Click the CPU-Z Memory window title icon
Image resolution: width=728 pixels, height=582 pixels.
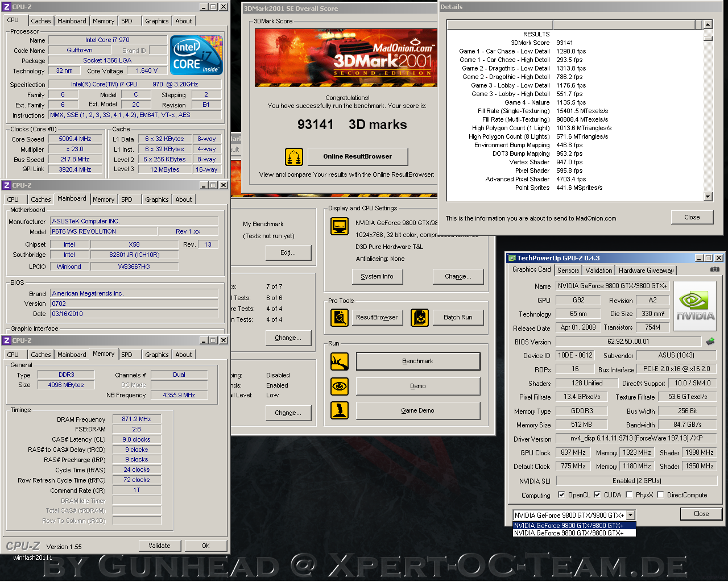point(7,340)
